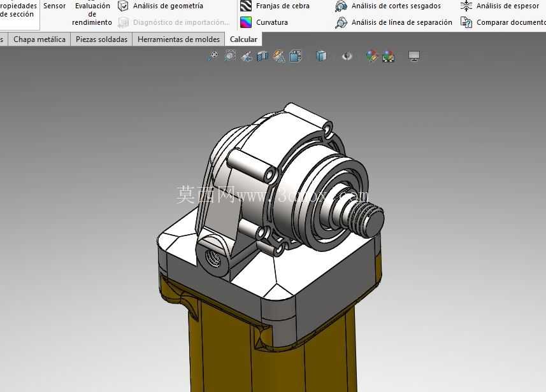Select the Zoom to Area tool
This screenshot has height=392, width=546.
pyautogui.click(x=230, y=55)
